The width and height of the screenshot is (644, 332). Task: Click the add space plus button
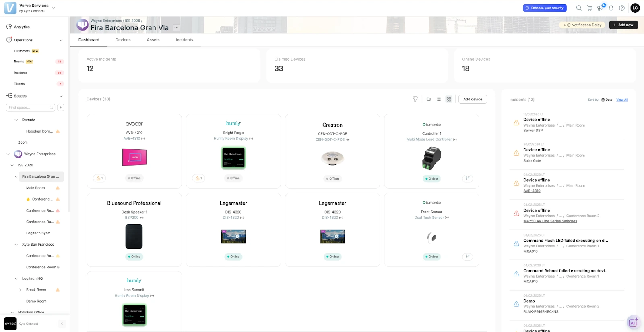[x=60, y=108]
